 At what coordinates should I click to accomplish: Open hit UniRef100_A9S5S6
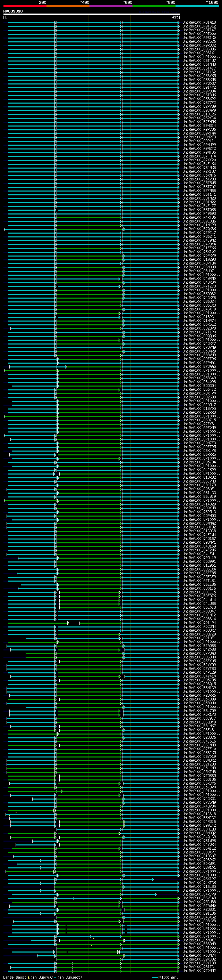[x=199, y=41]
